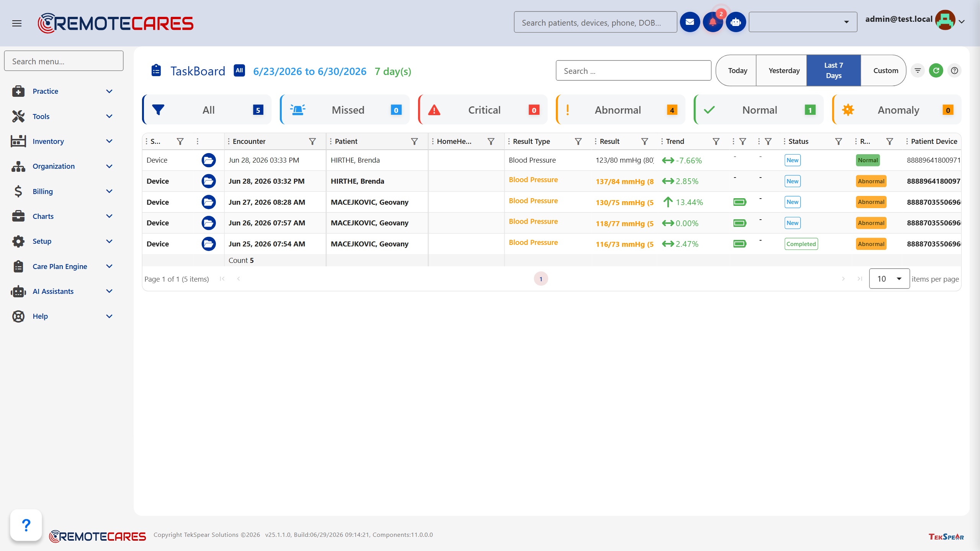
Task: Open the notifications bell icon
Action: 712,22
